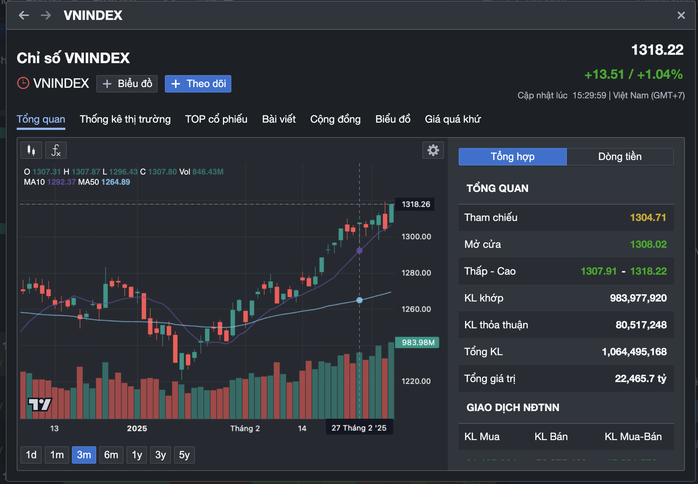
Task: Go forward with the right arrow icon
Action: (45, 16)
